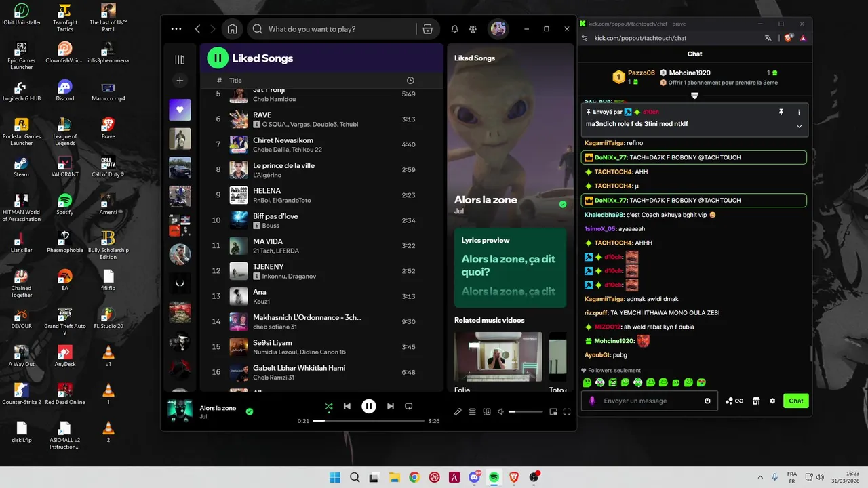Open Spotify from Windows taskbar
The width and height of the screenshot is (868, 488).
494,477
